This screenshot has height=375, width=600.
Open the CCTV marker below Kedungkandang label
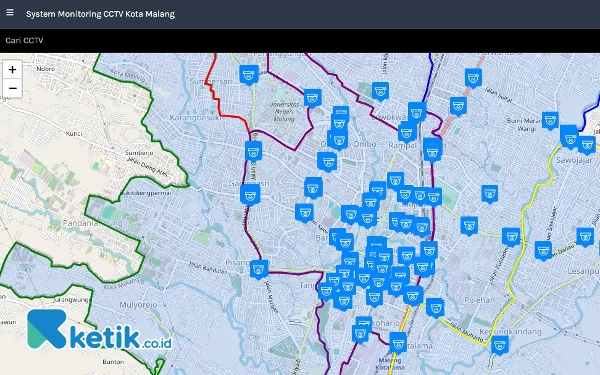pyautogui.click(x=500, y=345)
